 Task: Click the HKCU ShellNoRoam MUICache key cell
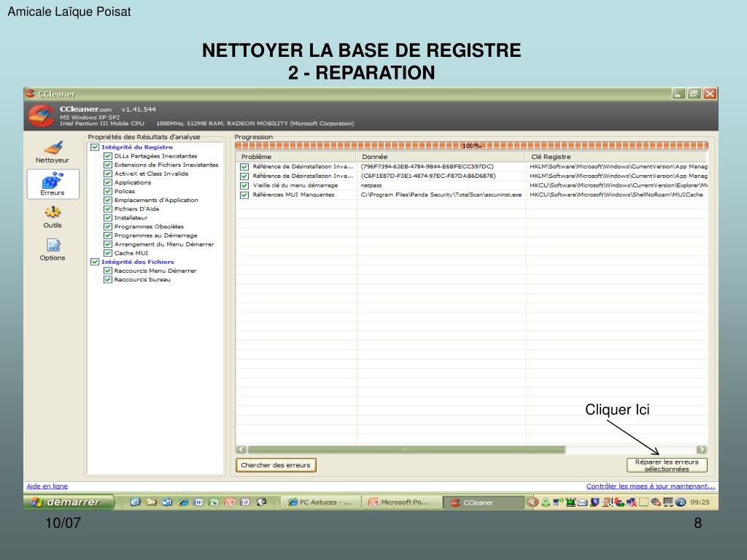pos(616,195)
